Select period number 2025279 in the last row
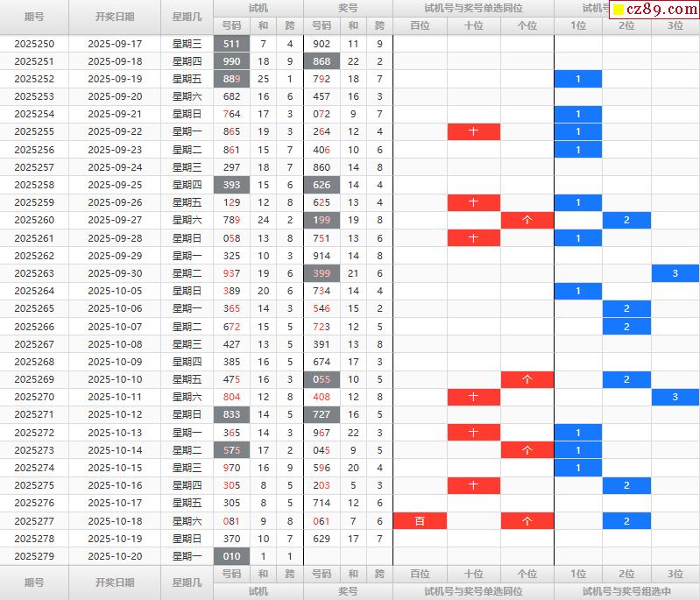This screenshot has width=700, height=600. click(34, 556)
